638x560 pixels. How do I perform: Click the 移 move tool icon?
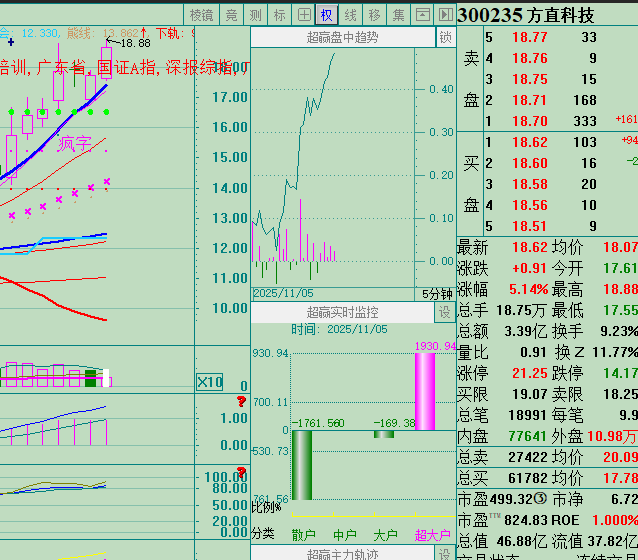(375, 14)
